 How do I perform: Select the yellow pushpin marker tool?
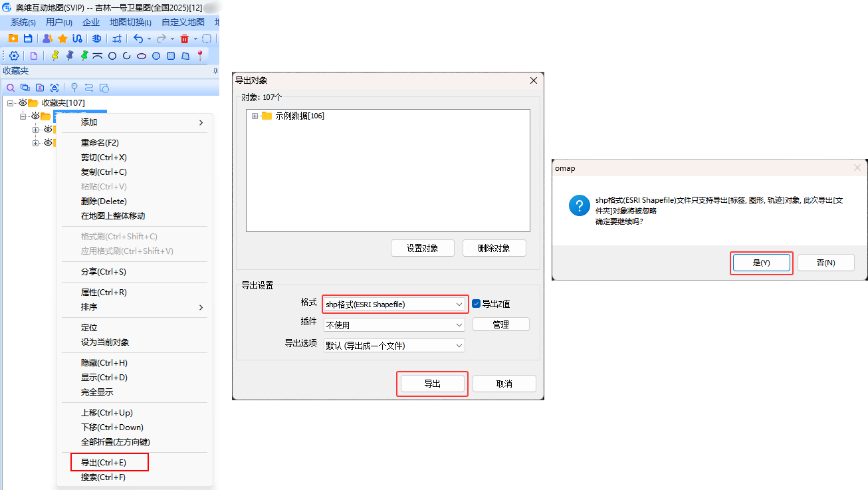(x=55, y=56)
